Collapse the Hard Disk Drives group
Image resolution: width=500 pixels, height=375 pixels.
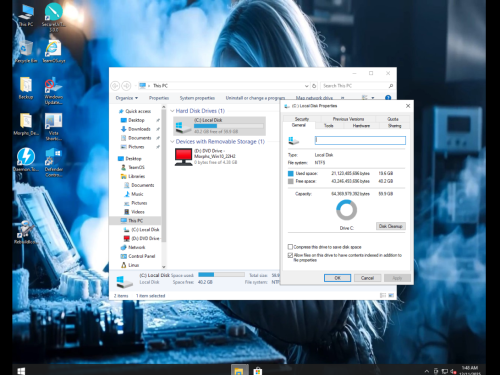[x=172, y=111]
